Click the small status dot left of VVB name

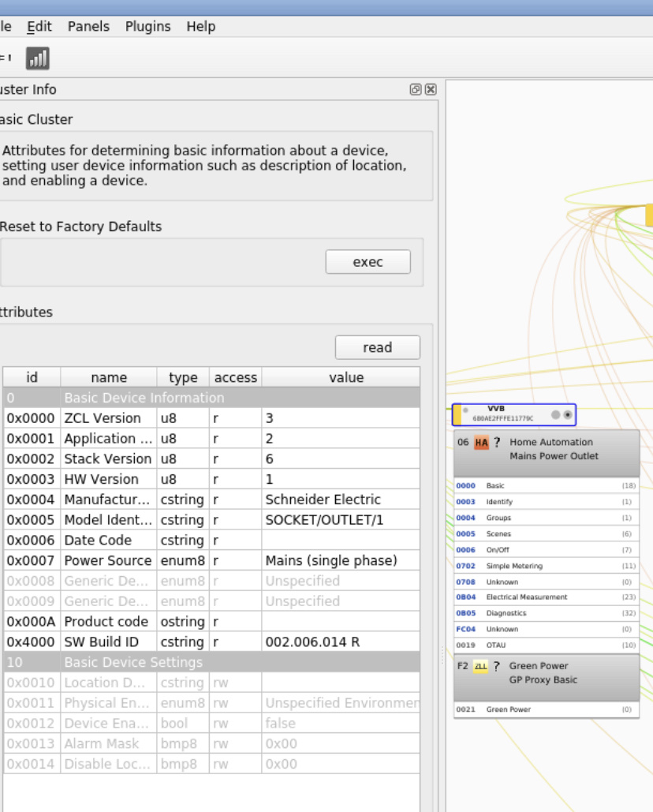465,410
